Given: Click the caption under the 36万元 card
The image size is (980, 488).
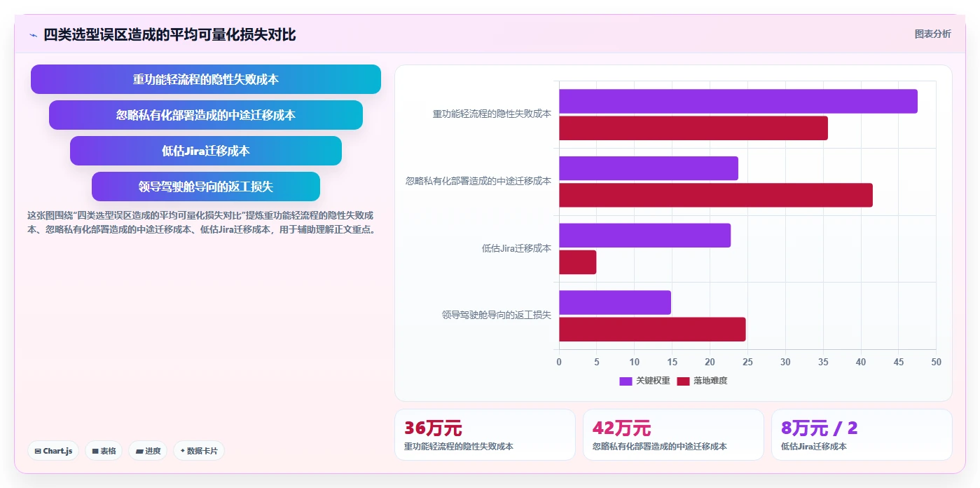Looking at the screenshot, I should 459,447.
